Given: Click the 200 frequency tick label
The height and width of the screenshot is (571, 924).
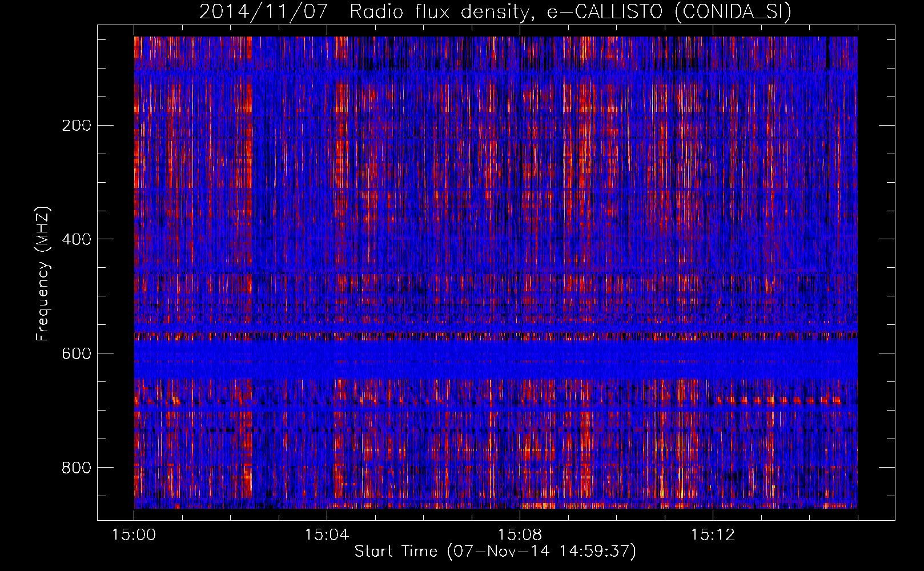Looking at the screenshot, I should pos(77,125).
